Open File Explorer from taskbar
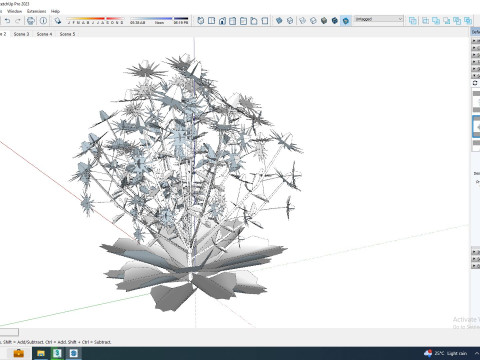This screenshot has height=360, width=480. [x=41, y=353]
